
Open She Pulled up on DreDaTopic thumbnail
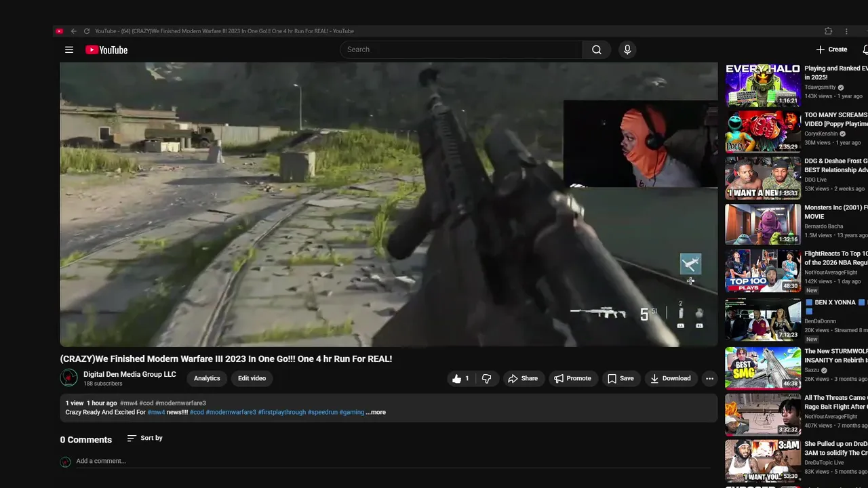tap(763, 461)
